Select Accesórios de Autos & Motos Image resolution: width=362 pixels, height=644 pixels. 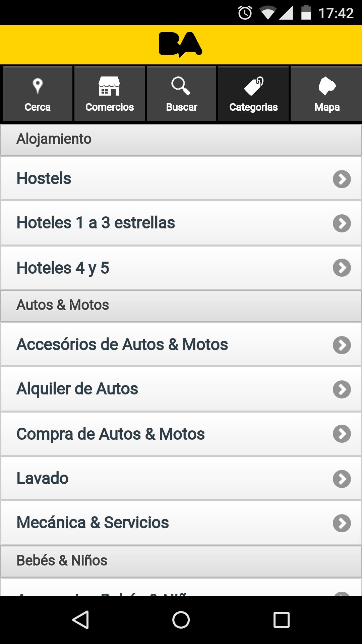(122, 344)
